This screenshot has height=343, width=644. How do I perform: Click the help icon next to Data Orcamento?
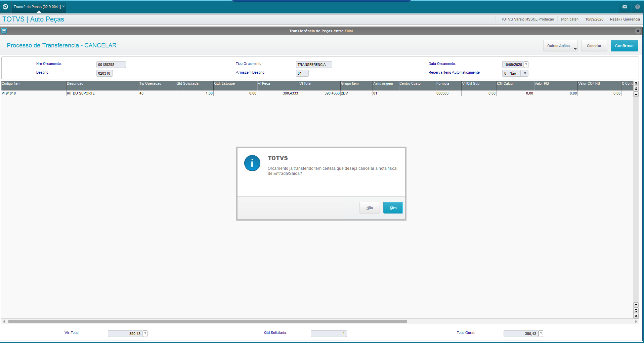(526, 65)
